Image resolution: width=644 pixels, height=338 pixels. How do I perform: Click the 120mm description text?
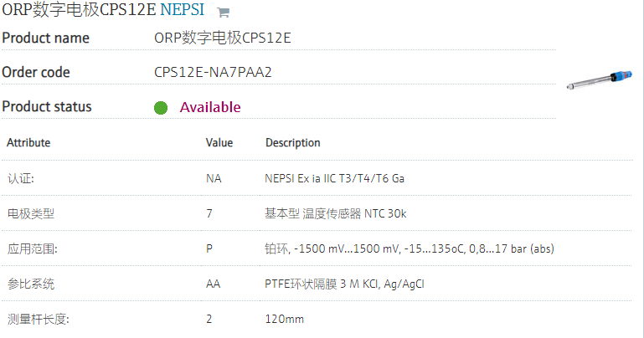click(284, 319)
